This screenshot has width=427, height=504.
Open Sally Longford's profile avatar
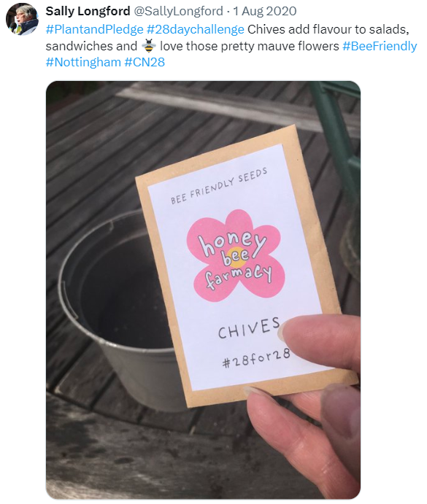click(22, 19)
